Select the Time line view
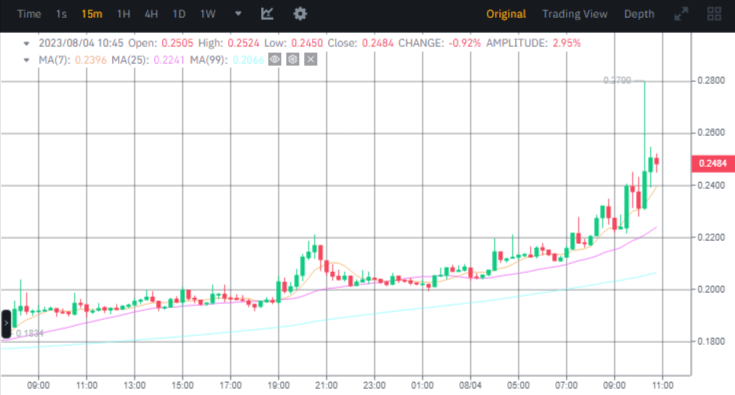Image resolution: width=735 pixels, height=395 pixels. tap(29, 14)
